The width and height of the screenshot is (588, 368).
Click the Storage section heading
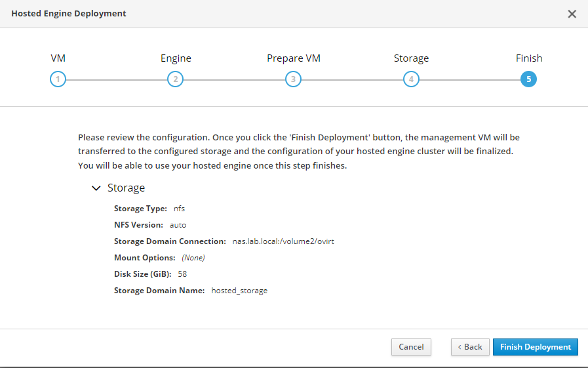[126, 188]
